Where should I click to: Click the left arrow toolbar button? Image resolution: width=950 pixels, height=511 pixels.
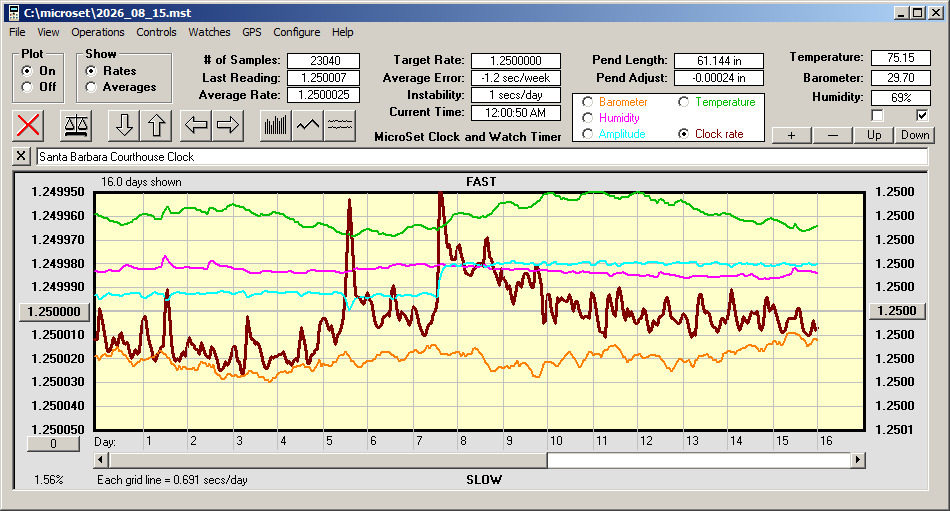pyautogui.click(x=196, y=125)
